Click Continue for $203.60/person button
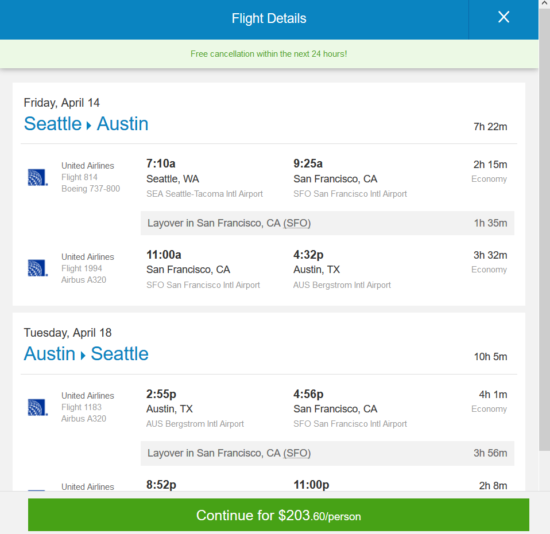The height and width of the screenshot is (534, 550). pyautogui.click(x=278, y=515)
